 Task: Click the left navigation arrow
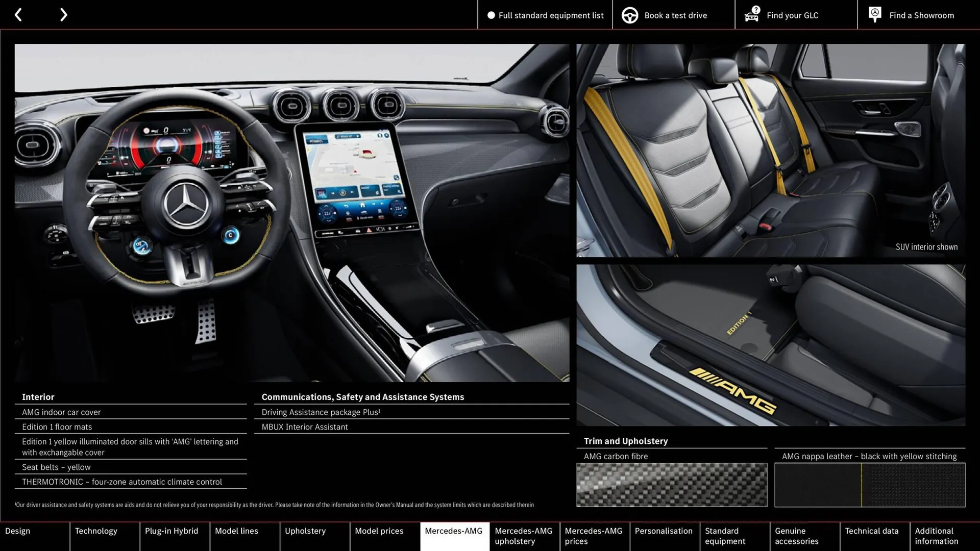coord(18,14)
